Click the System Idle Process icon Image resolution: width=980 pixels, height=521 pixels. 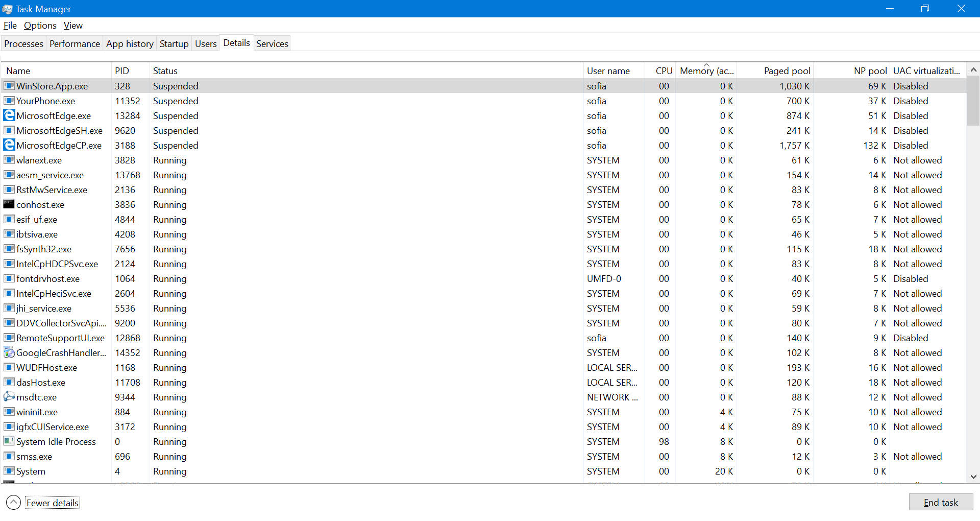point(9,441)
